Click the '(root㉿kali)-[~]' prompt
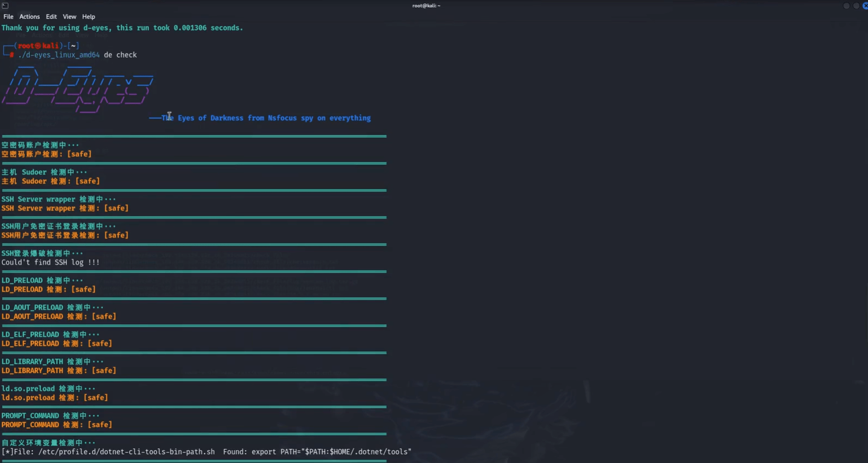Screen dimensions: 868x463 [x=47, y=45]
